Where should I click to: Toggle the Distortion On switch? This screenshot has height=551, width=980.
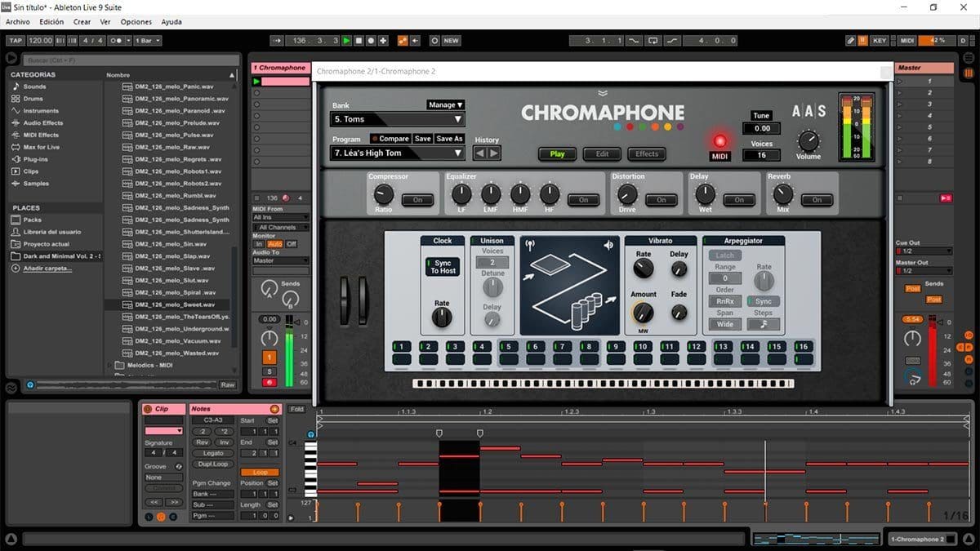coord(661,199)
